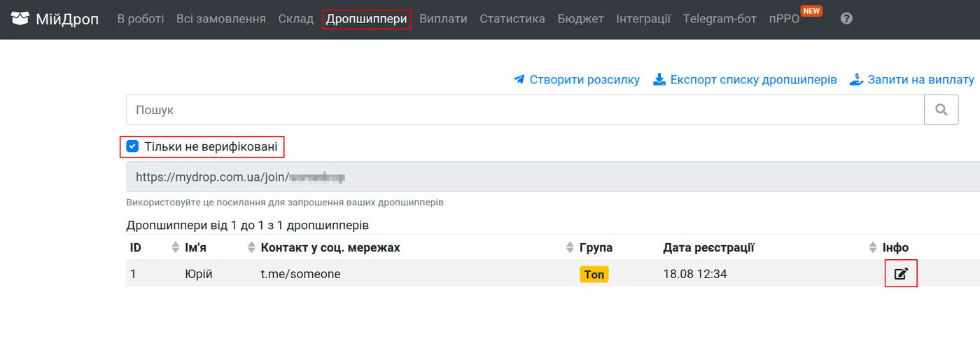Click the МійДроп brand name
Screen dimensions: 980x344
coord(67,19)
